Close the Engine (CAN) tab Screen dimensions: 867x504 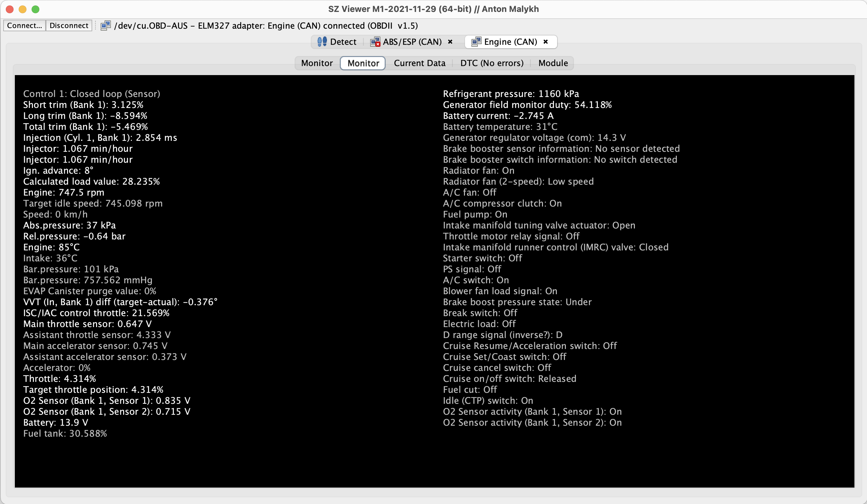point(545,42)
